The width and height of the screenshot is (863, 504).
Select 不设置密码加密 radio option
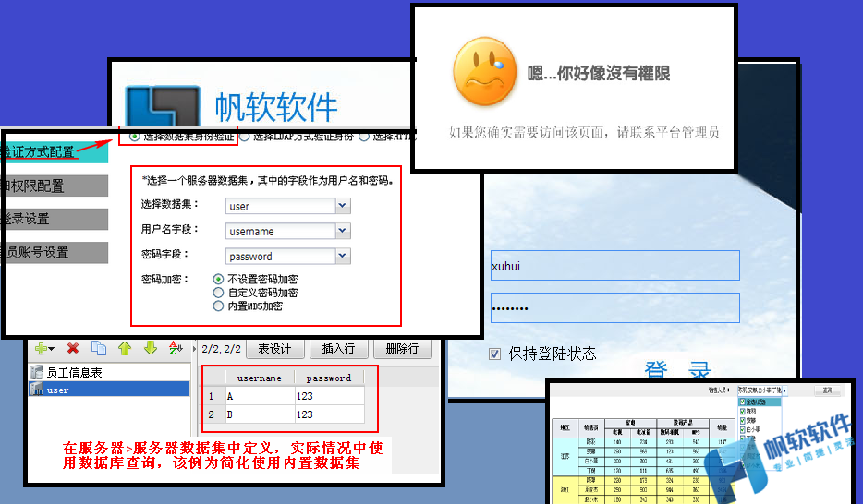(x=218, y=279)
